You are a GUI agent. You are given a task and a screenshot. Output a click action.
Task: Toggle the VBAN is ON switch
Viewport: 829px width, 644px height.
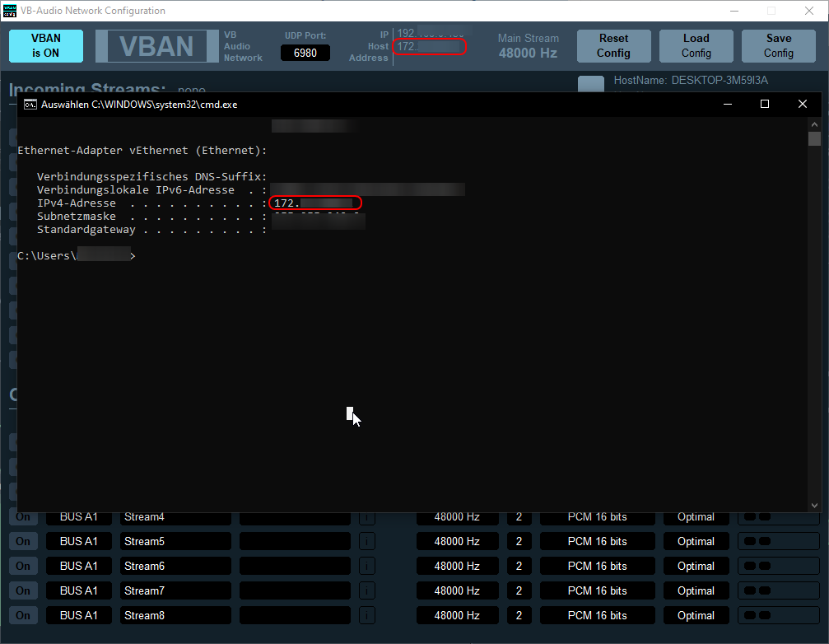(x=46, y=46)
